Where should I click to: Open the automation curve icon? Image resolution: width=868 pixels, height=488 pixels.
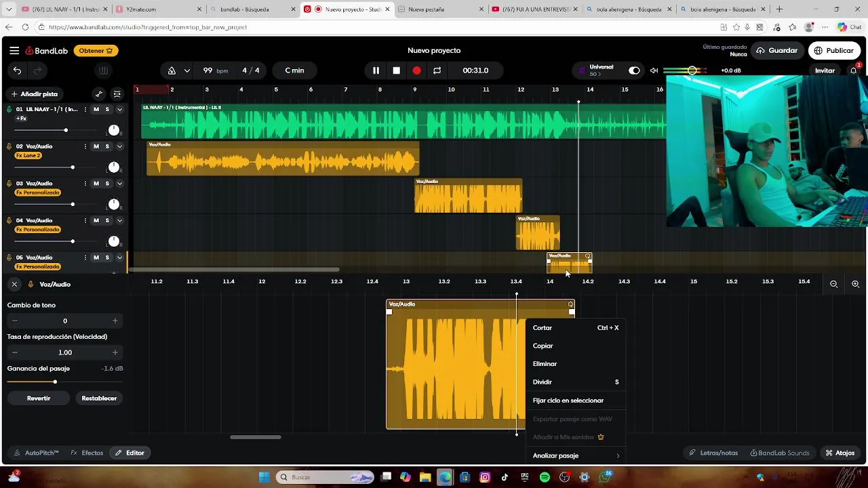[99, 94]
